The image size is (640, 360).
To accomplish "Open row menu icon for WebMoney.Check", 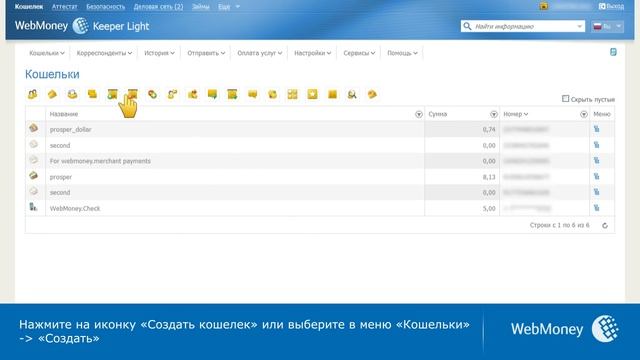I will pos(597,208).
